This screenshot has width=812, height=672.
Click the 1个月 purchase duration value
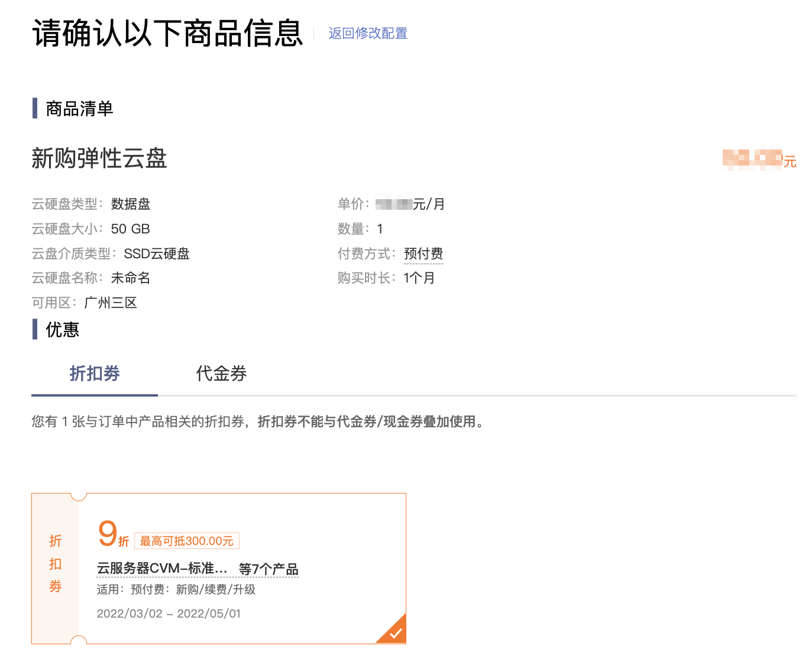point(419,278)
